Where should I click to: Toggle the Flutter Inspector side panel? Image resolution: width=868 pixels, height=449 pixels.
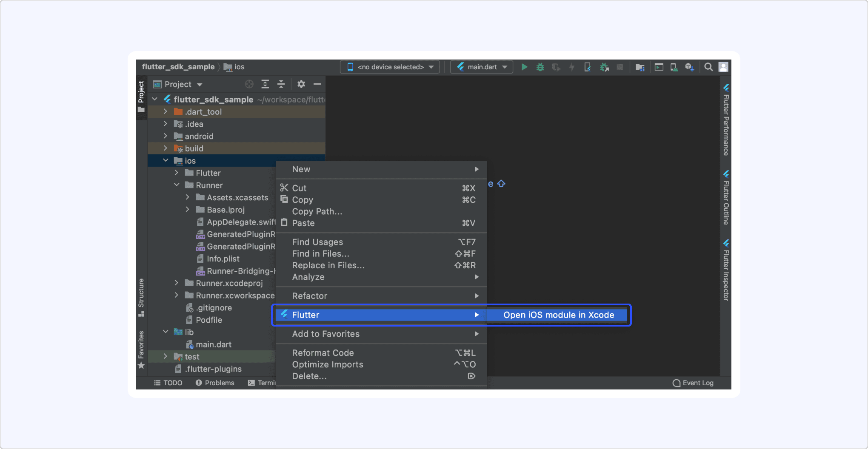tap(726, 270)
